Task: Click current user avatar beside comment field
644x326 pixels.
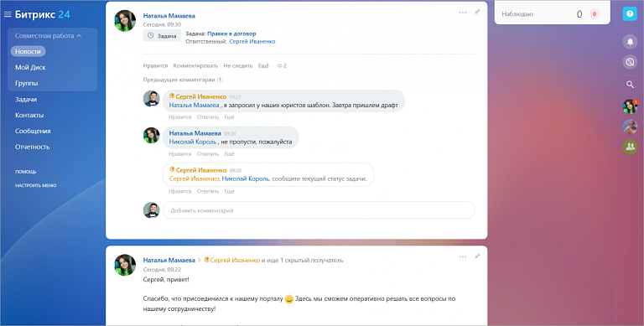Action: pos(151,210)
